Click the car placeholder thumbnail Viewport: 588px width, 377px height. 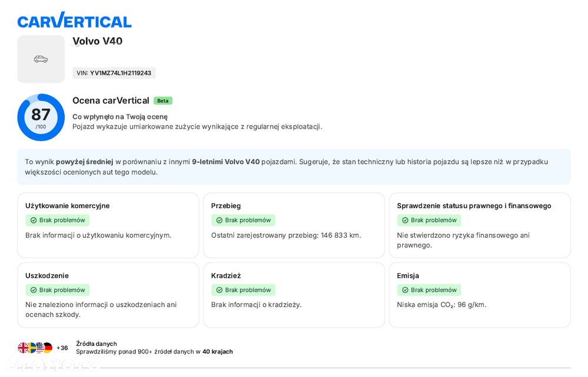[x=41, y=59]
